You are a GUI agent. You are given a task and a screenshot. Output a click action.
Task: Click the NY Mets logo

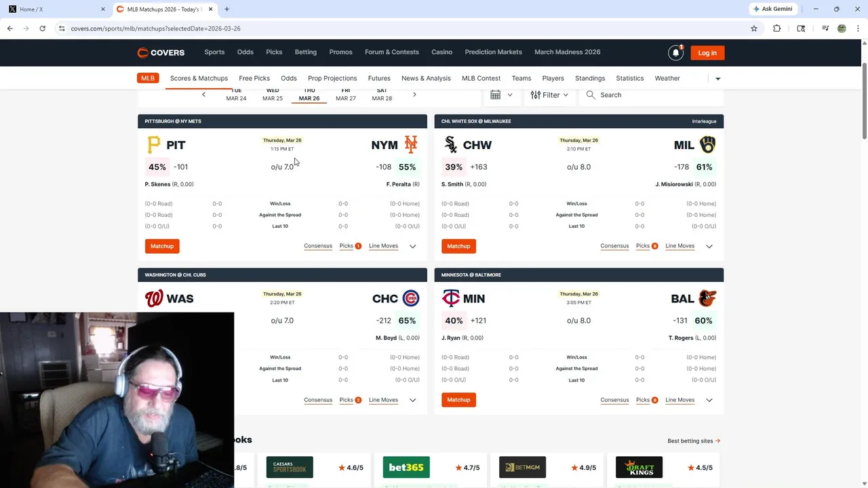(410, 144)
